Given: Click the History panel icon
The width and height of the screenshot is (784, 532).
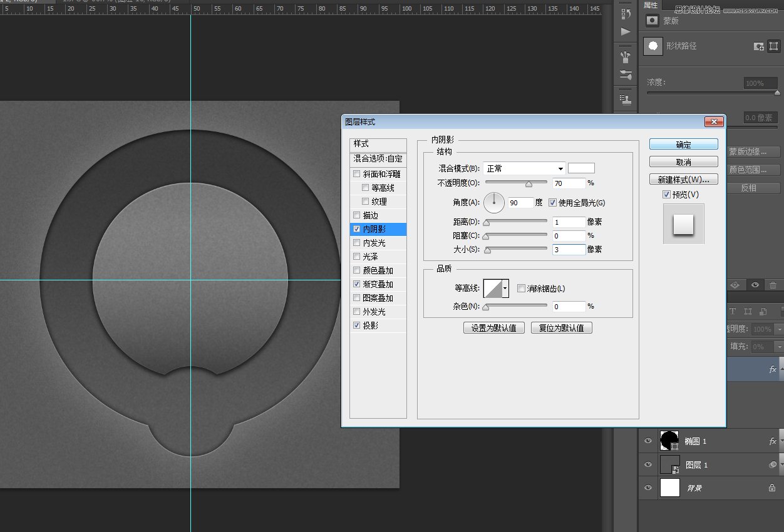Looking at the screenshot, I should [x=625, y=14].
